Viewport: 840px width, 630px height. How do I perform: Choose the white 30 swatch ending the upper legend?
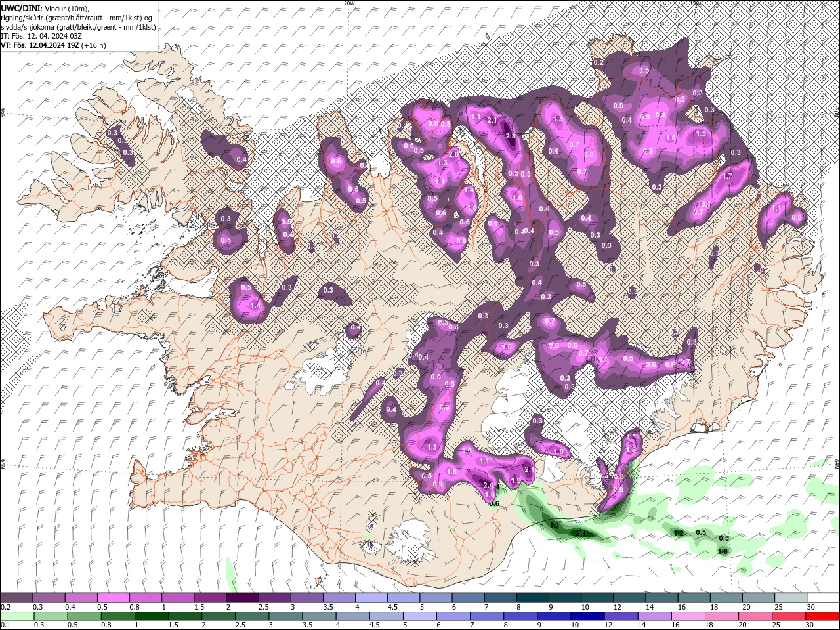click(823, 598)
